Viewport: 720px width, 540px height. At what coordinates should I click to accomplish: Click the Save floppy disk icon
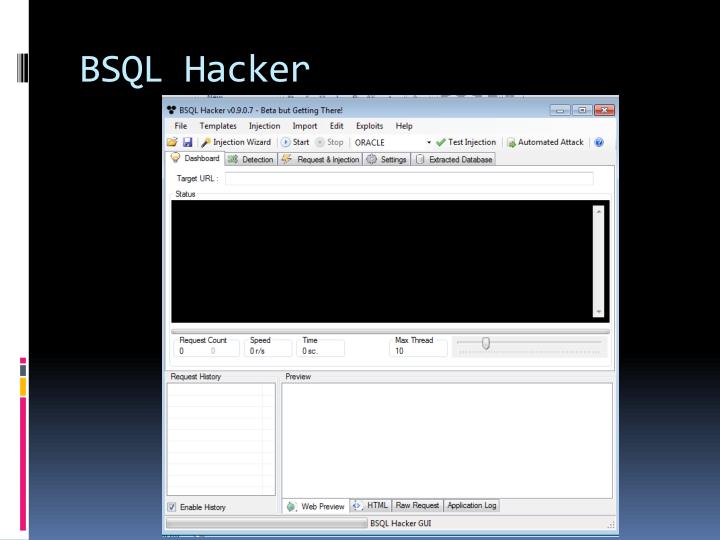187,142
